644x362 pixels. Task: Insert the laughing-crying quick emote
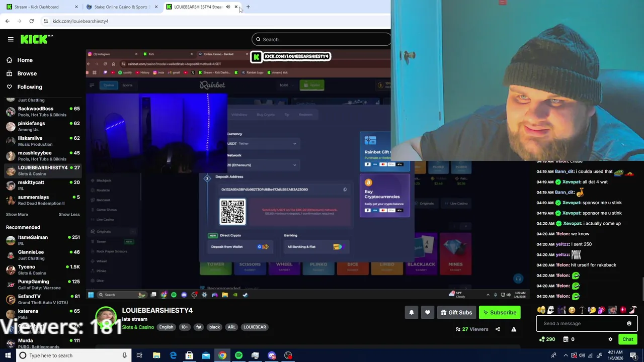pos(541,310)
